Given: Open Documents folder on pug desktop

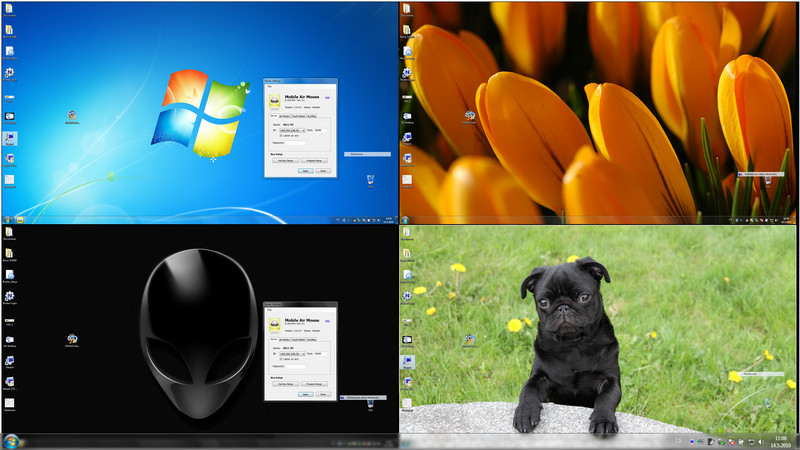Looking at the screenshot, I should tap(407, 233).
